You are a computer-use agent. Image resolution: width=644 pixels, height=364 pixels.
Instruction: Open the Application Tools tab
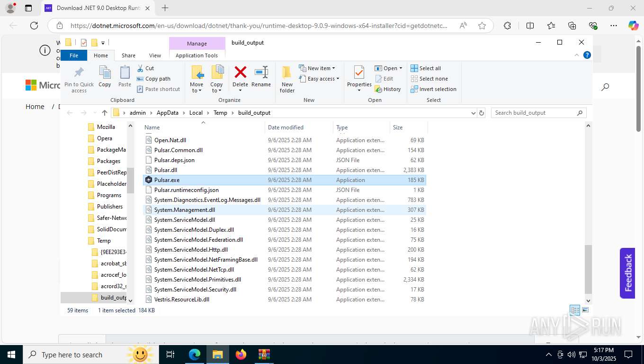coord(197,55)
